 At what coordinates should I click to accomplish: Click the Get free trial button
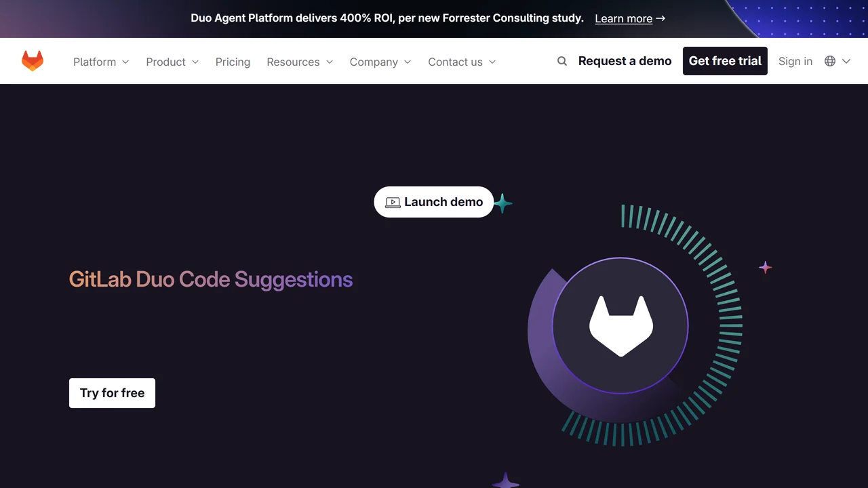[725, 61]
